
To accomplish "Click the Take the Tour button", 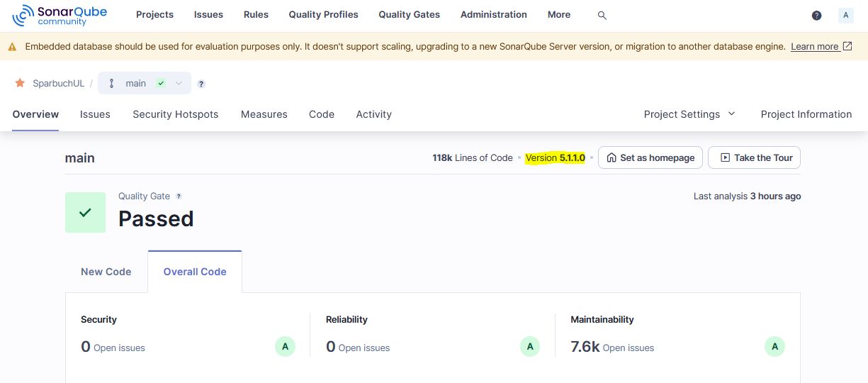I will pyautogui.click(x=754, y=157).
